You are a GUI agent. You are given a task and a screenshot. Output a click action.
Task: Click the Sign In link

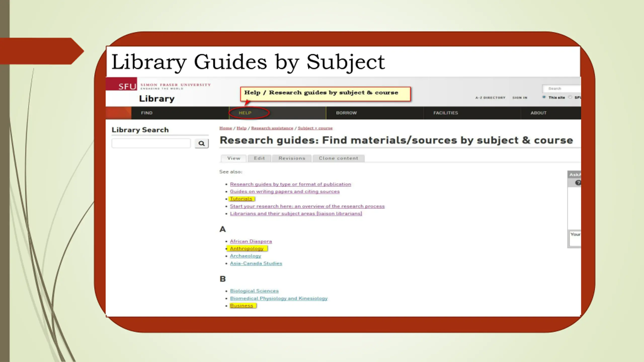520,98
